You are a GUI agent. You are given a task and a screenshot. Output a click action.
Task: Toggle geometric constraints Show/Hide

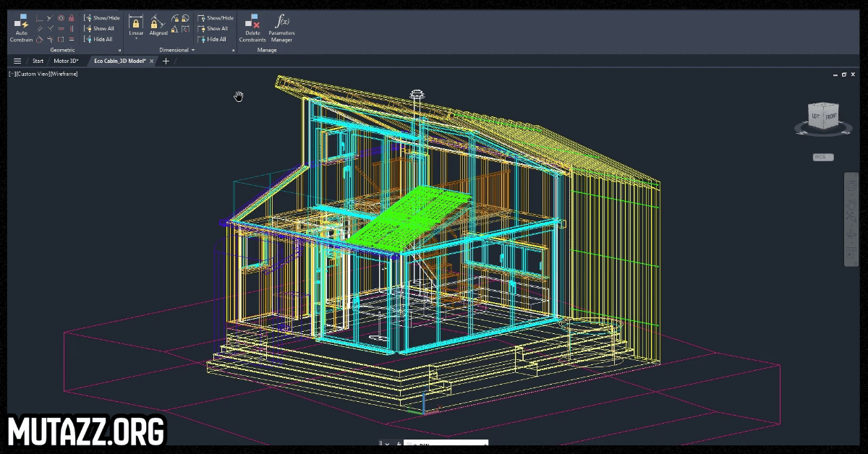point(102,18)
